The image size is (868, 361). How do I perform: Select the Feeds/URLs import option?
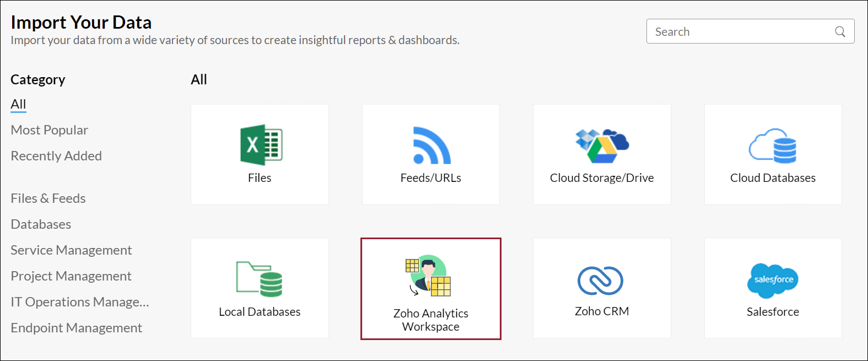click(x=430, y=154)
